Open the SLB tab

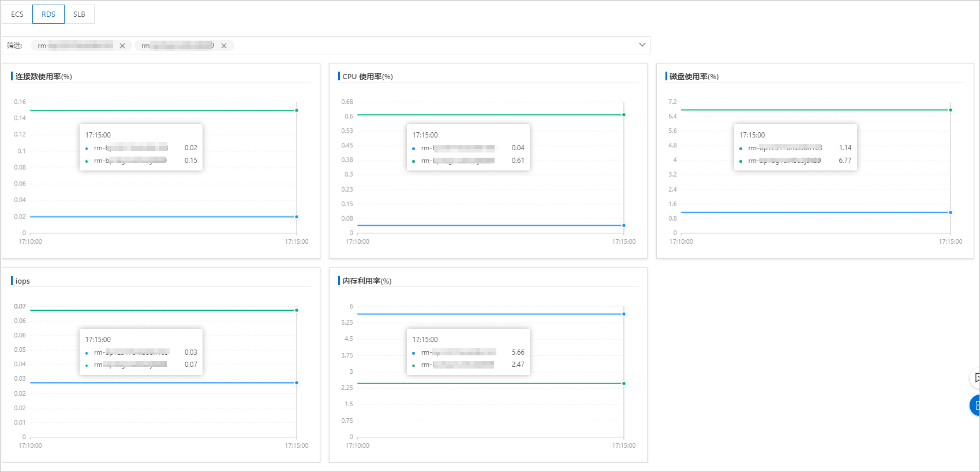79,14
